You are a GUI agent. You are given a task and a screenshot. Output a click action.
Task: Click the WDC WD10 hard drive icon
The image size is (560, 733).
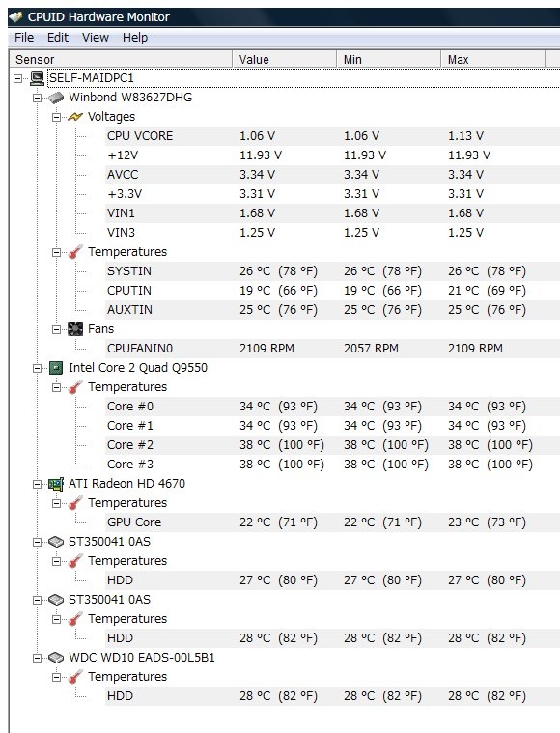pyautogui.click(x=56, y=658)
